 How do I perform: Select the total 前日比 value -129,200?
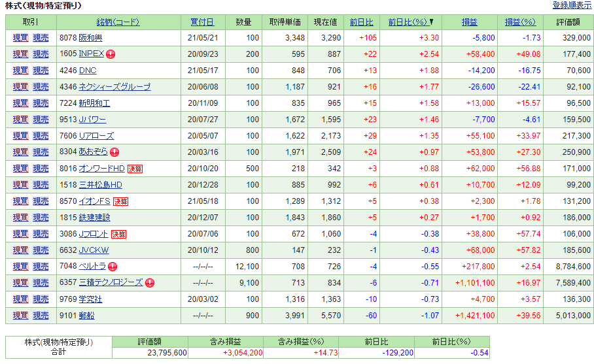pyautogui.click(x=398, y=353)
